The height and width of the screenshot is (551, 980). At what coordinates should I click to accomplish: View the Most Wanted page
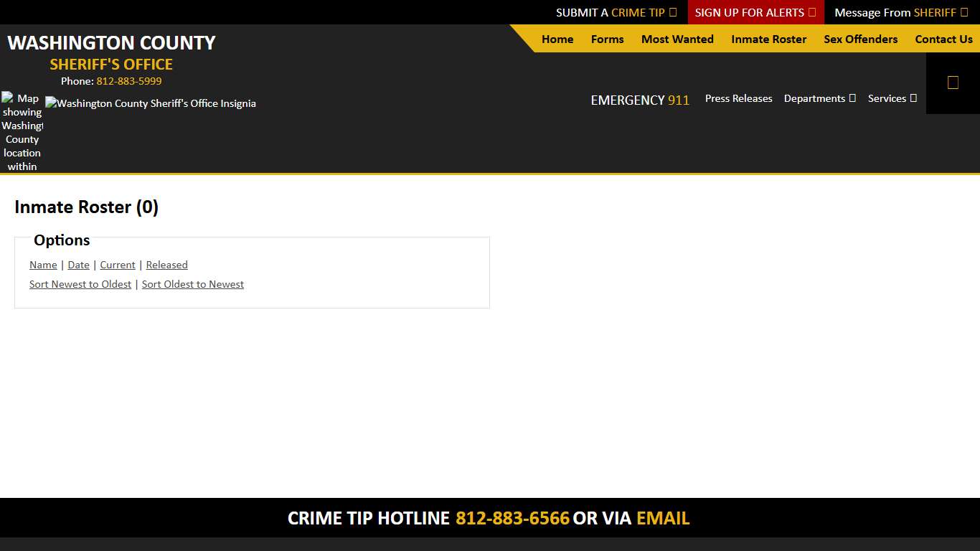[x=677, y=39]
